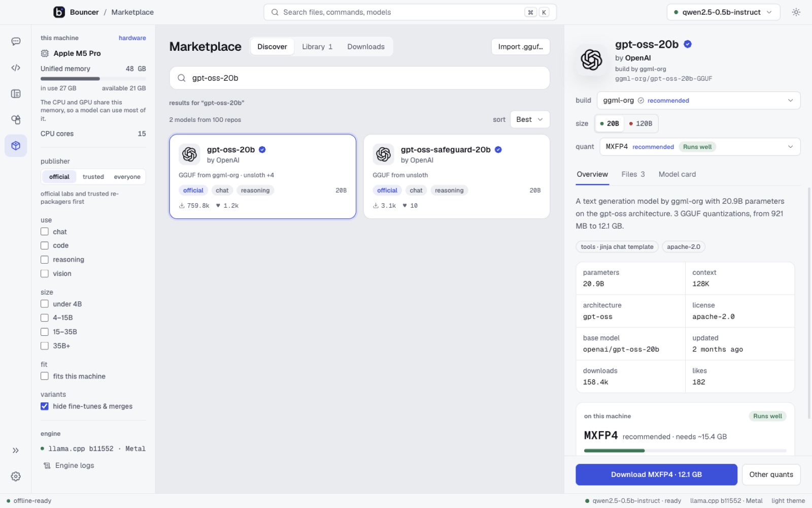Viewport: 812px width, 508px height.
Task: Open the Files tab in detail panel
Action: click(633, 174)
